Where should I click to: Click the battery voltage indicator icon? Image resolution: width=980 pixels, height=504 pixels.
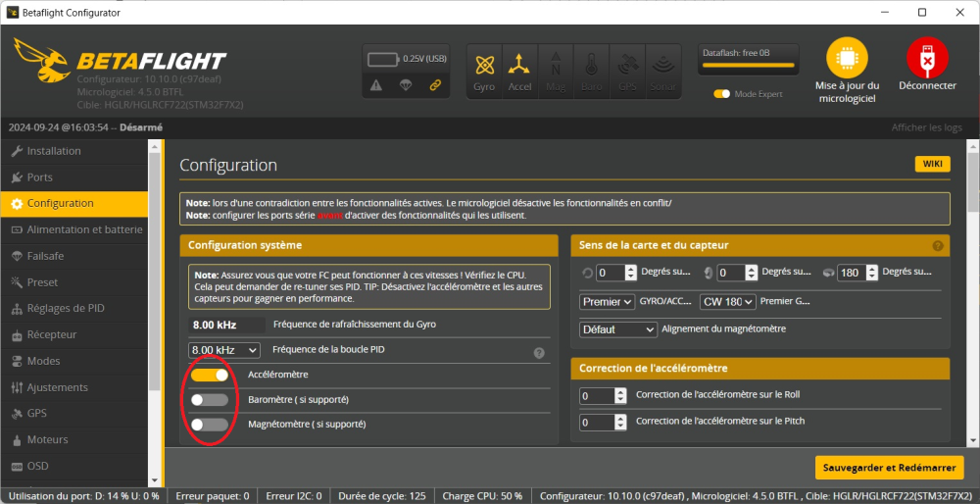382,59
